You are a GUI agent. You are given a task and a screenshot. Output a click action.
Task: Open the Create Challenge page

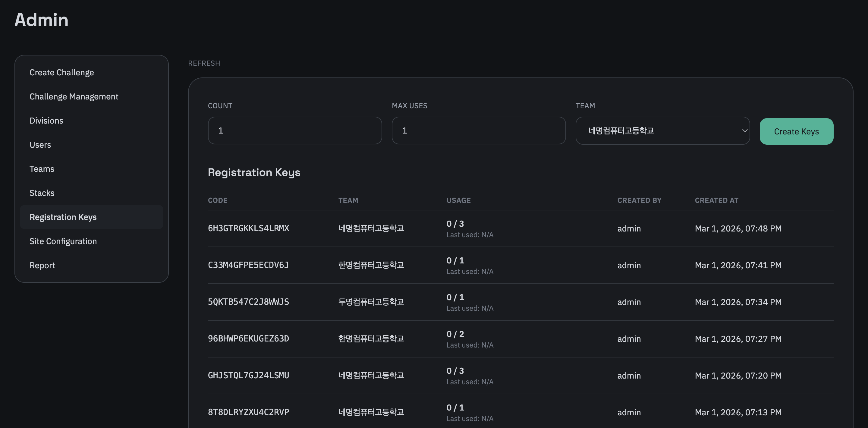tap(62, 72)
